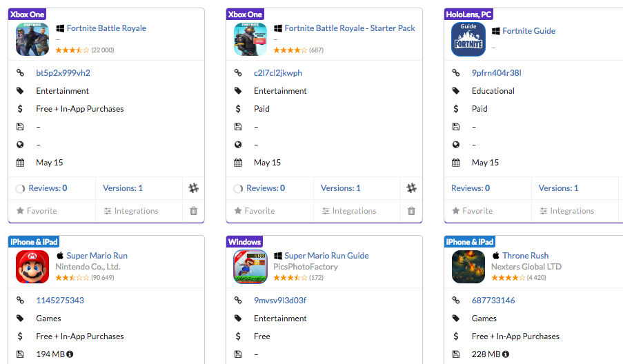This screenshot has width=623, height=364.
Task: Favorite the Fortnite Battle Royale app
Action: [x=37, y=211]
